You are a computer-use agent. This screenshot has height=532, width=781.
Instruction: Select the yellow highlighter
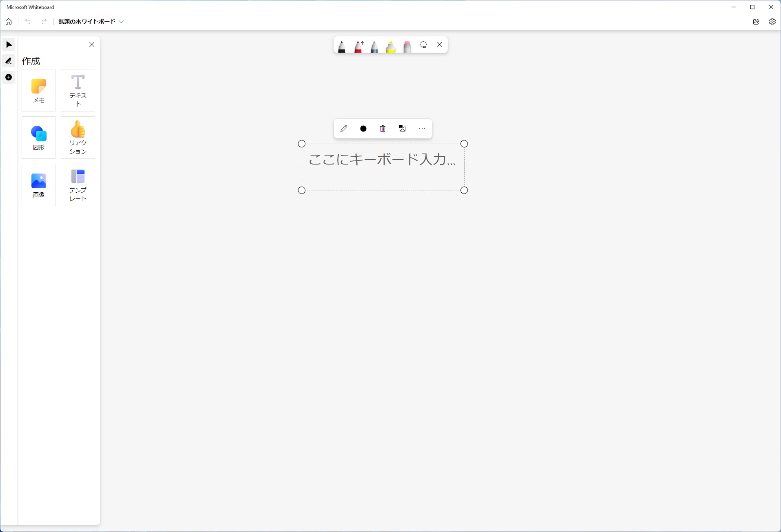pyautogui.click(x=391, y=46)
